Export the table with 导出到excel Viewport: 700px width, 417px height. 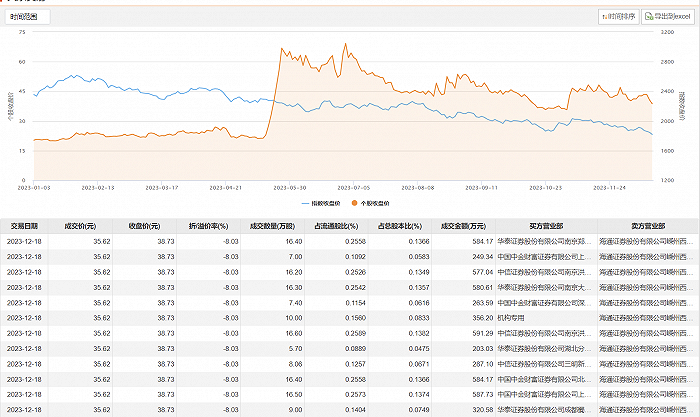(669, 16)
